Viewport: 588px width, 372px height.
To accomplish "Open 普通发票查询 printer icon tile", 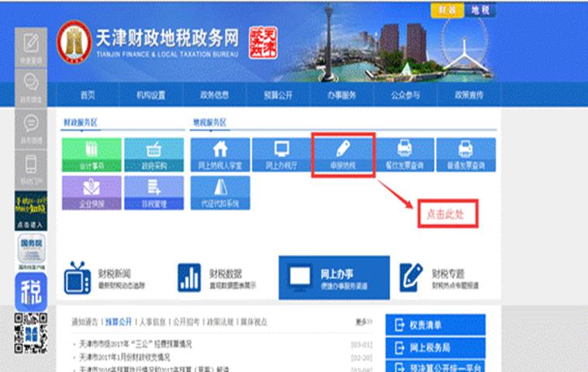I will [x=465, y=155].
